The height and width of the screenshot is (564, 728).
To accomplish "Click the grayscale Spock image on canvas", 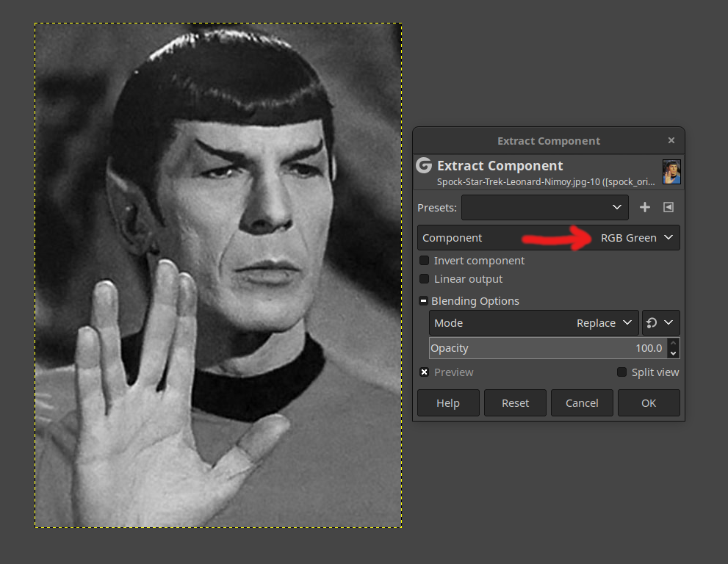I will (218, 275).
